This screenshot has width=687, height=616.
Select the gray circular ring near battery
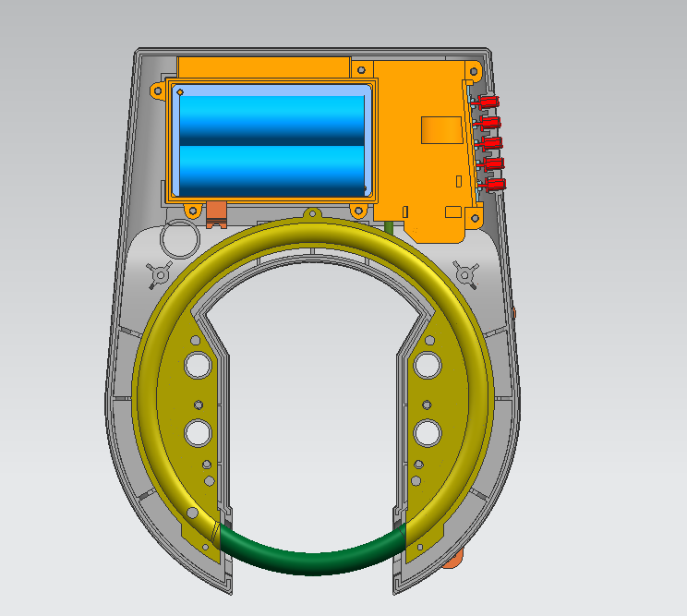(x=179, y=238)
